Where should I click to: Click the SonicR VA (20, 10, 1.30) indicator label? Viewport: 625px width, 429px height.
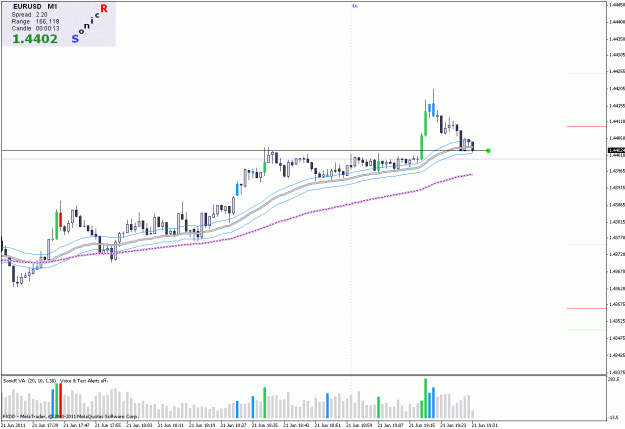pyautogui.click(x=30, y=381)
